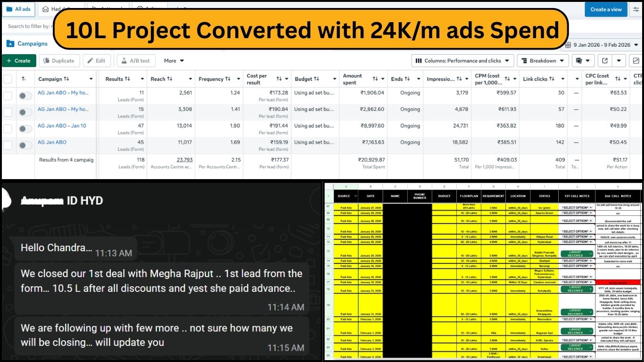The image size is (644, 362).
Task: Expand the More menu
Action: (173, 60)
